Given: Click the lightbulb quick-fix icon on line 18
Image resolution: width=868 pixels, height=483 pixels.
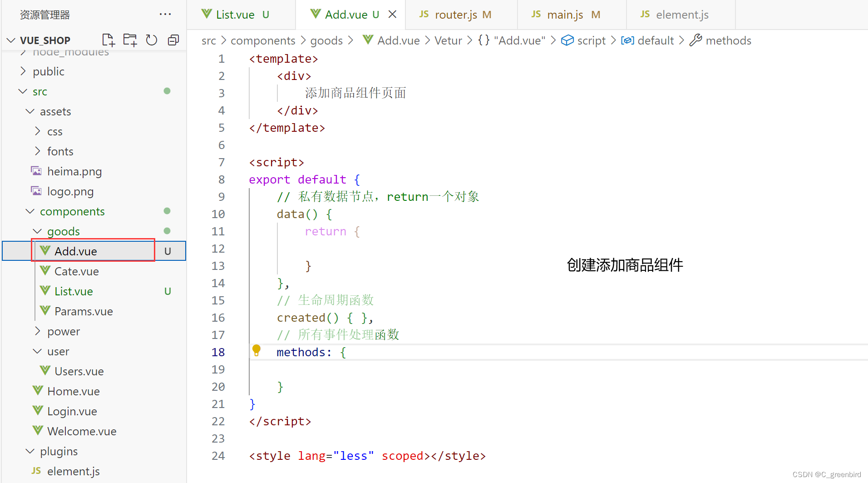Looking at the screenshot, I should click(x=256, y=350).
